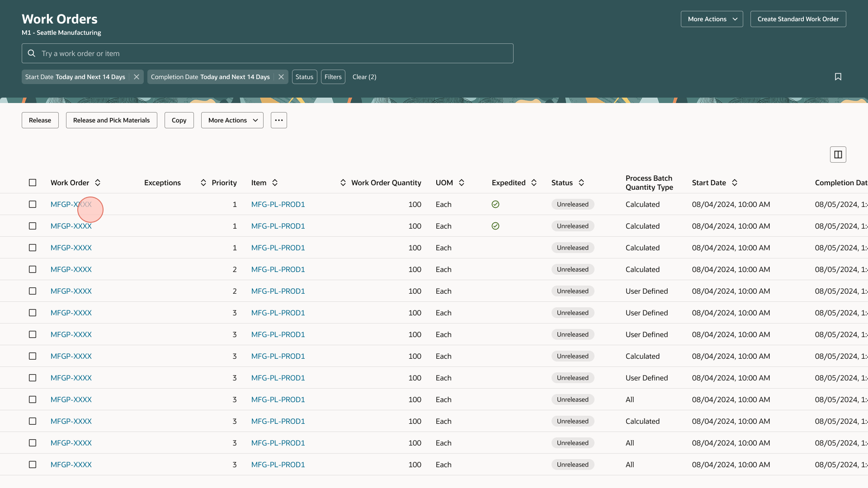Click the Completion Date column header
This screenshot has width=868, height=488.
[x=841, y=183]
